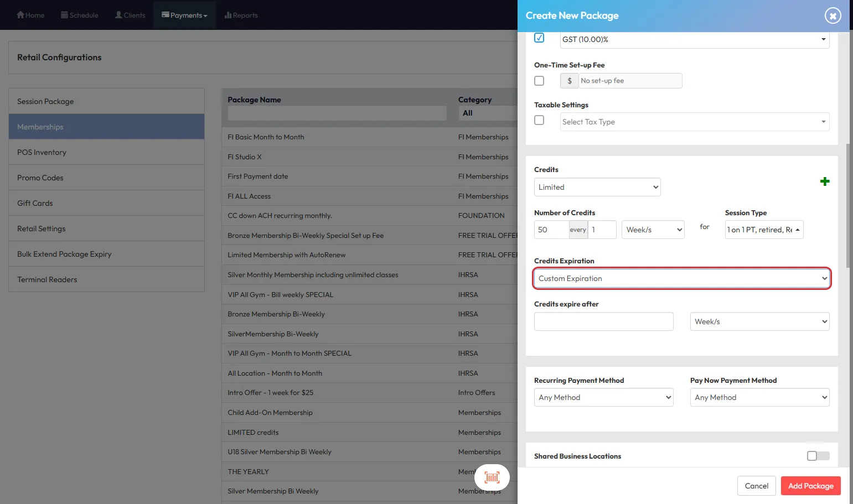Click the Home icon in navigation
This screenshot has height=504, width=853.
pos(21,15)
